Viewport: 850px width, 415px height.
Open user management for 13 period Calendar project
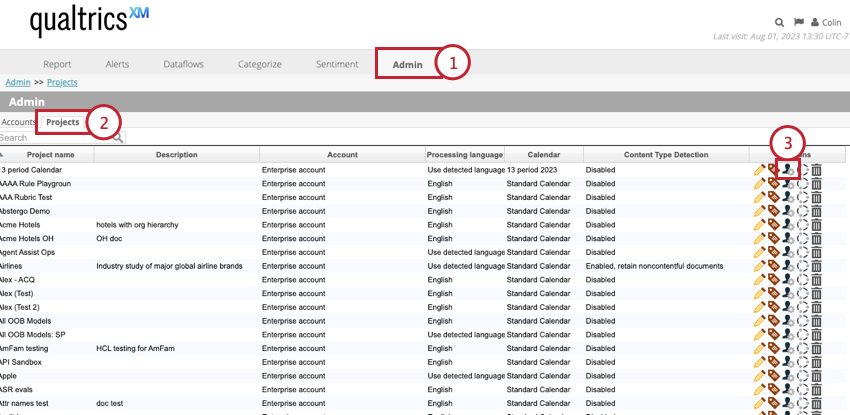tap(788, 170)
